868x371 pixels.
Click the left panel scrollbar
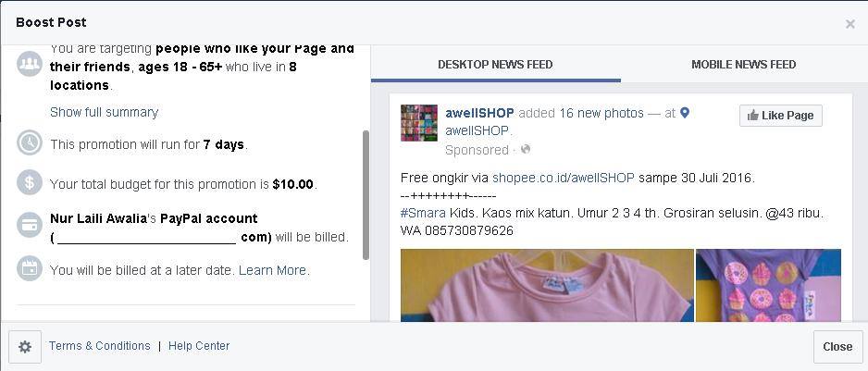(366, 195)
